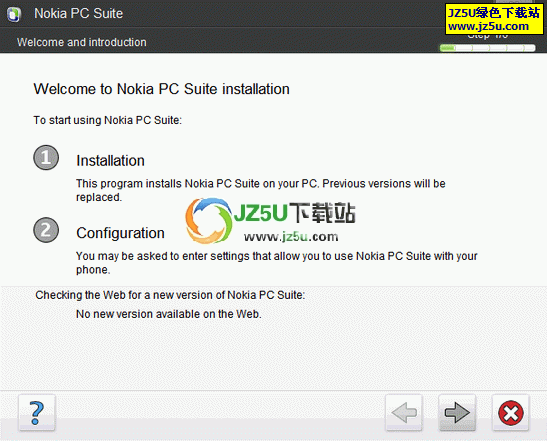
Task: Click the Welcome to Nokia PC Suite heading
Action: coord(162,89)
